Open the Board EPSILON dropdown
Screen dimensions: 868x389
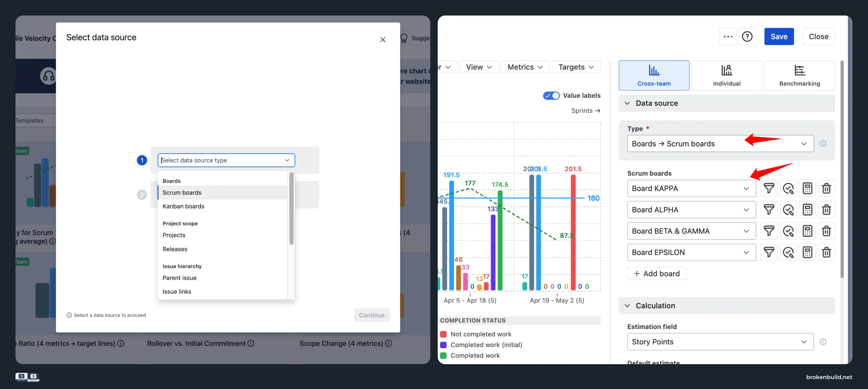pyautogui.click(x=692, y=252)
